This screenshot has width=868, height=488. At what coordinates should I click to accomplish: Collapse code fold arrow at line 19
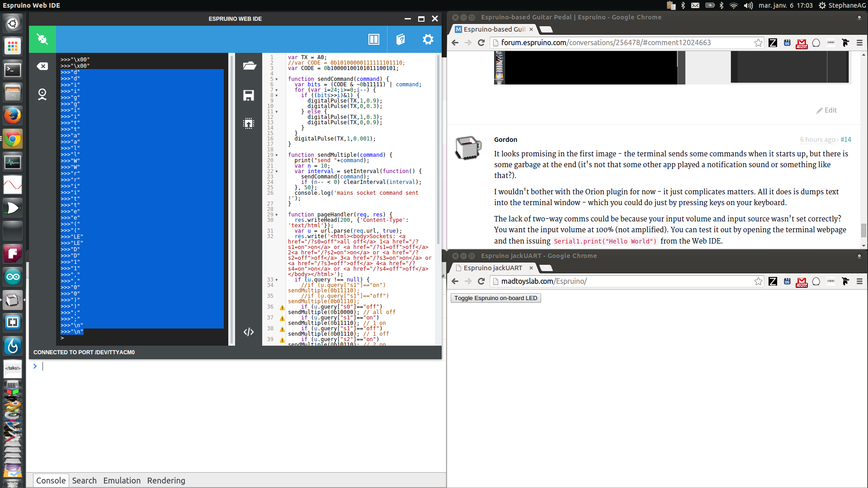point(277,155)
